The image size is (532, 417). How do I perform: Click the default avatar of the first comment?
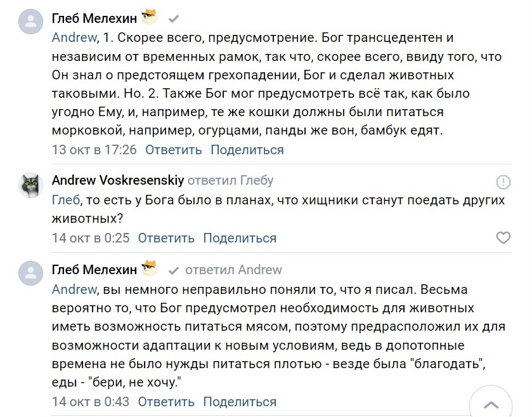coord(29,23)
